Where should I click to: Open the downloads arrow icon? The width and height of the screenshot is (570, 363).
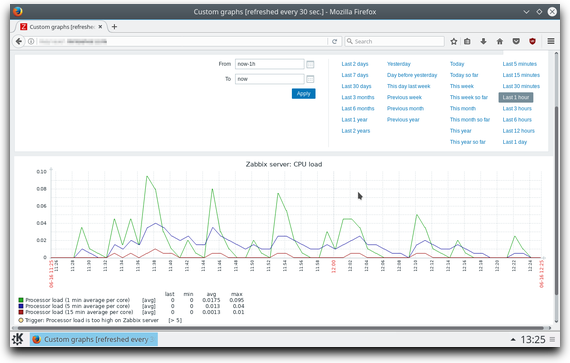click(483, 41)
